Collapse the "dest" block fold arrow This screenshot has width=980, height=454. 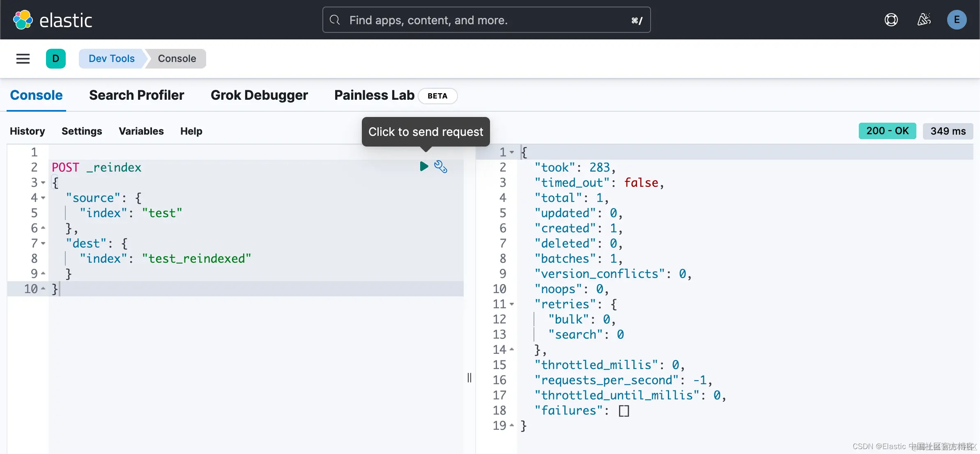(x=43, y=243)
